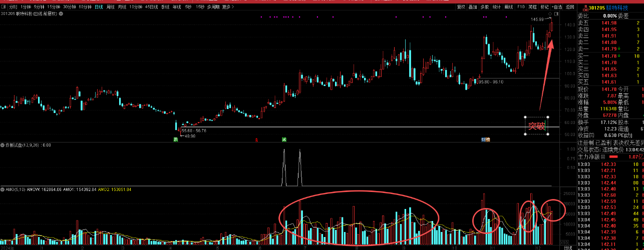This screenshot has height=250, width=644.
Task: Switch to the 周线 weekly period tab
Action: point(110,7)
